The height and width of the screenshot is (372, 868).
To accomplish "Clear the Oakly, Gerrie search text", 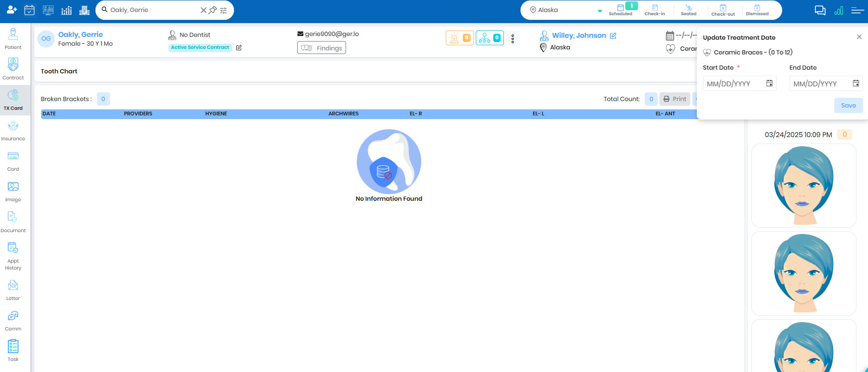I will [204, 10].
